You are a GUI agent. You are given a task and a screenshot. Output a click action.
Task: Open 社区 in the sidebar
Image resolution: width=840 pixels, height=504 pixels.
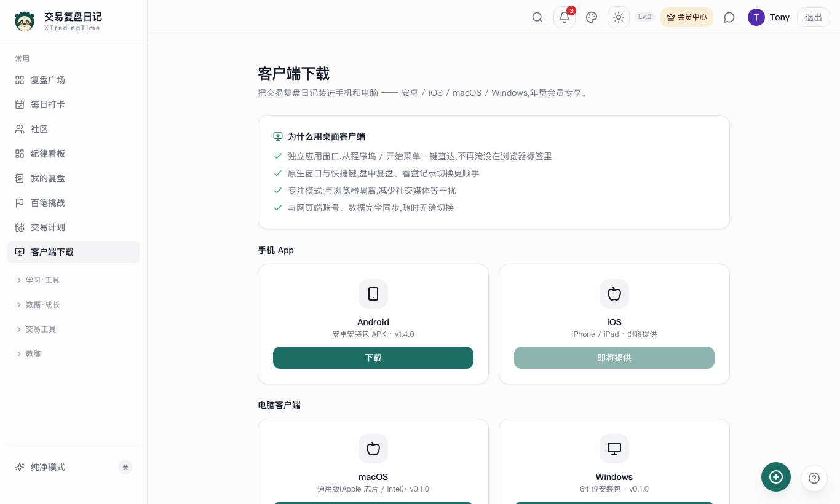coord(73,129)
